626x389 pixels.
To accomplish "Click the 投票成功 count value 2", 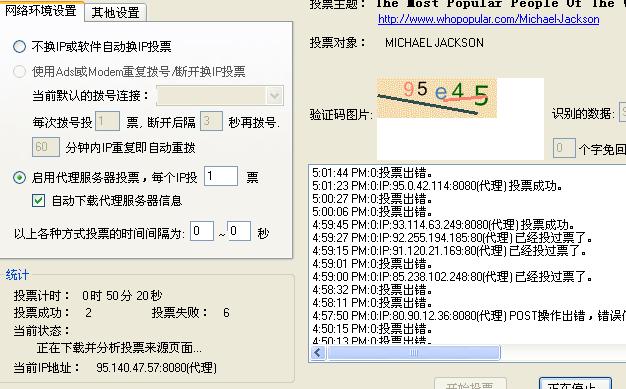I will pyautogui.click(x=88, y=312).
